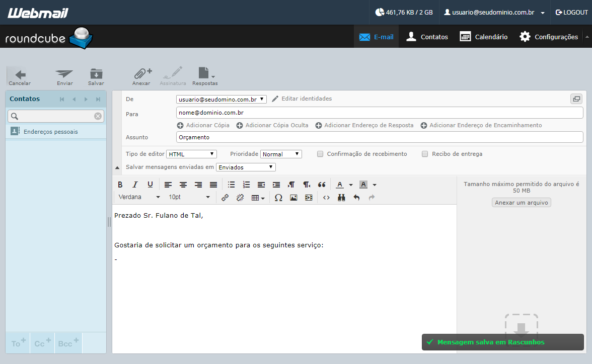Enable Confirmação de recebimento checkbox

pos(320,154)
